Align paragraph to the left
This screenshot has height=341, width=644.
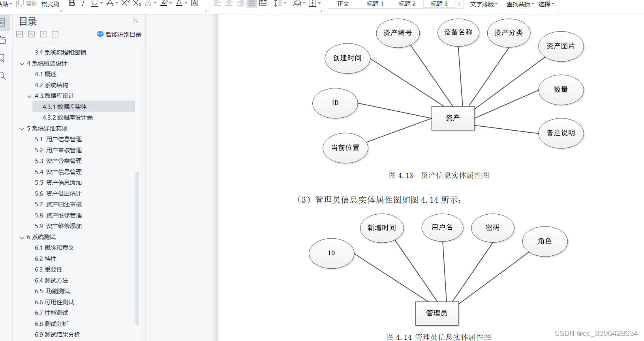217,4
